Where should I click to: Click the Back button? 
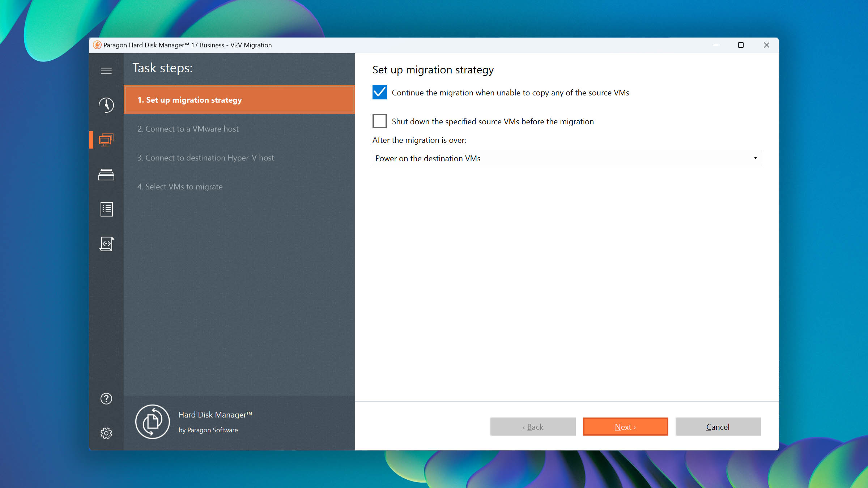point(533,427)
